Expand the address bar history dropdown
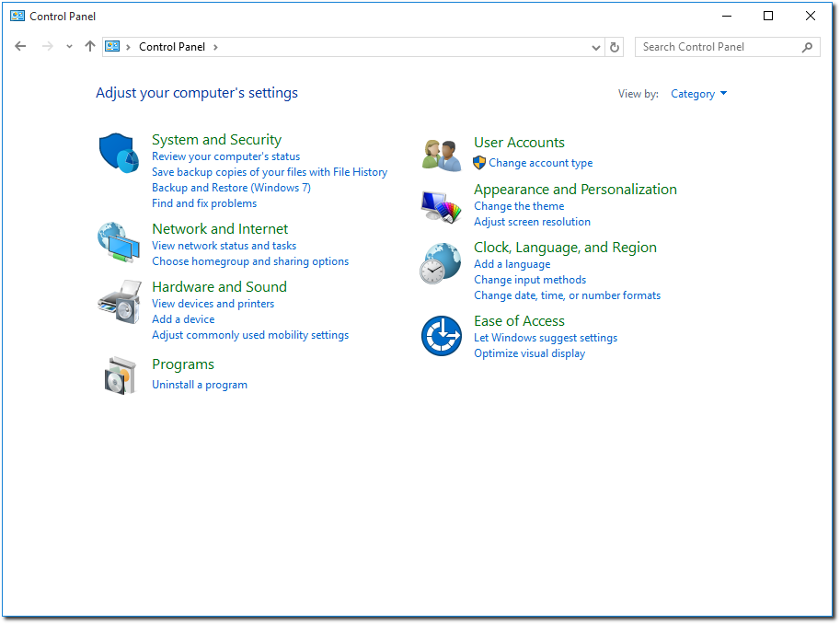The image size is (840, 624). (595, 47)
